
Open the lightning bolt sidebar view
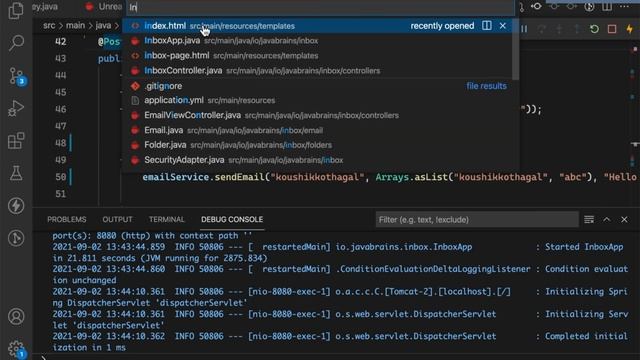16,206
